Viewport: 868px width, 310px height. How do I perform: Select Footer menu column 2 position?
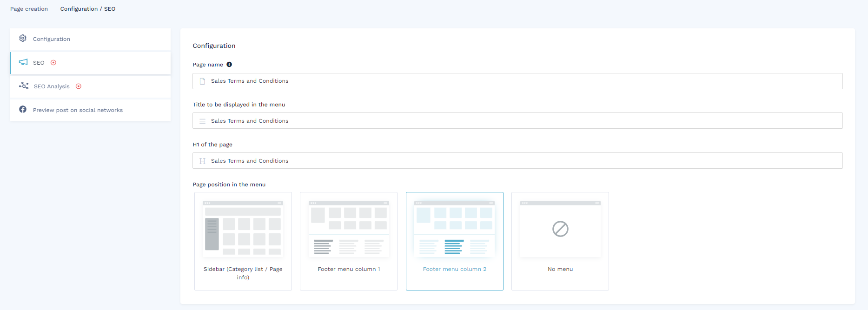tap(455, 241)
